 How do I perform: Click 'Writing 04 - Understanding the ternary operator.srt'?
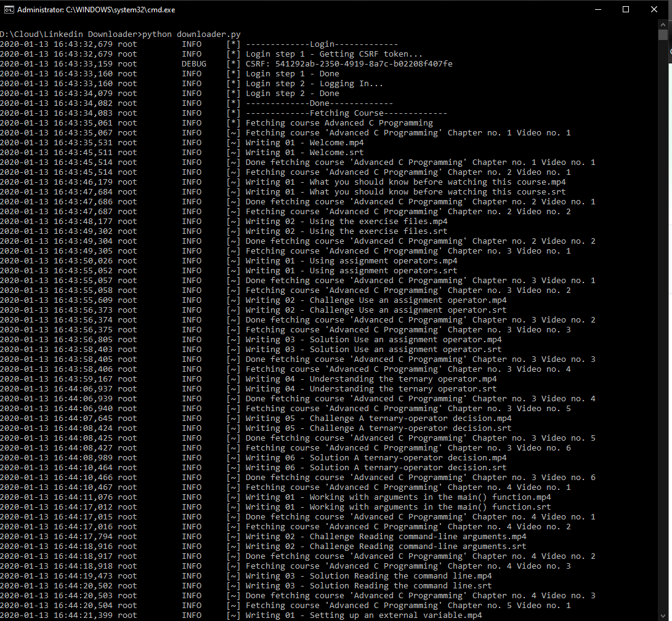coord(371,389)
